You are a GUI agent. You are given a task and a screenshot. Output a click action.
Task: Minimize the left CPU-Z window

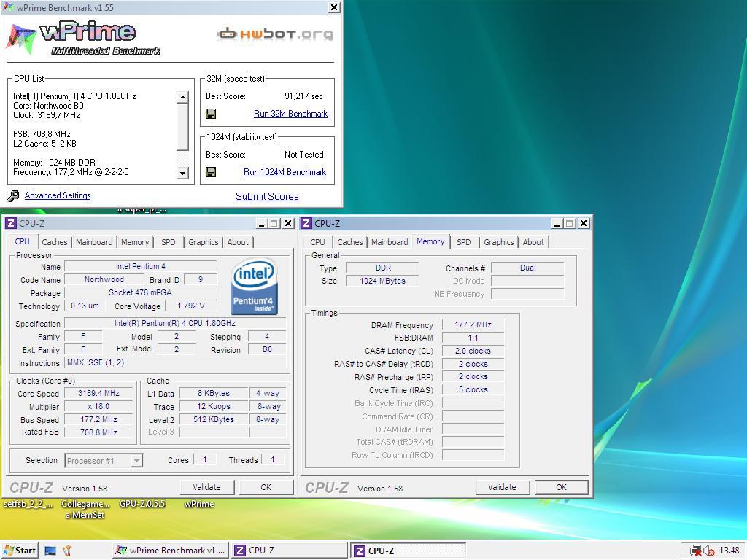(262, 223)
